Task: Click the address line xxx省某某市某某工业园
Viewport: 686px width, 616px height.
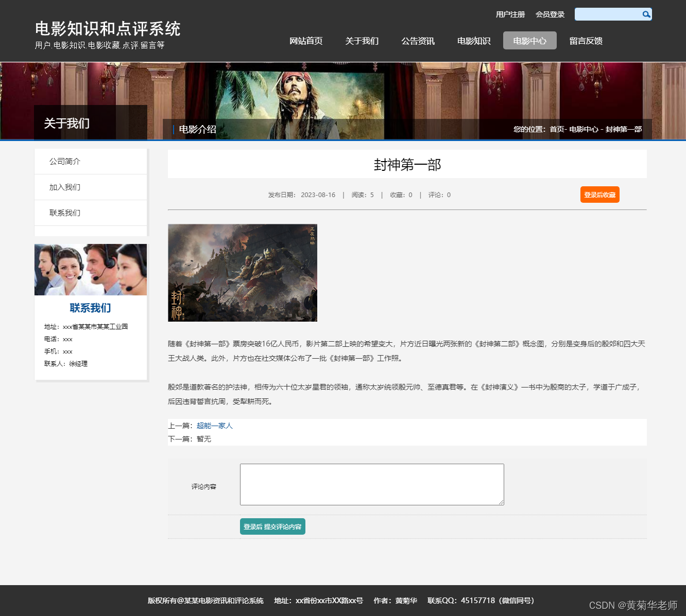Action: (86, 327)
